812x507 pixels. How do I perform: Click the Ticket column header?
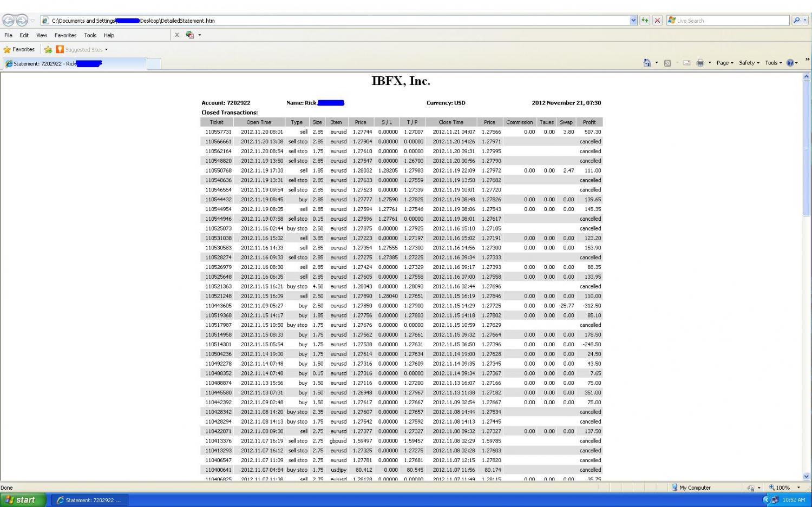[217, 122]
